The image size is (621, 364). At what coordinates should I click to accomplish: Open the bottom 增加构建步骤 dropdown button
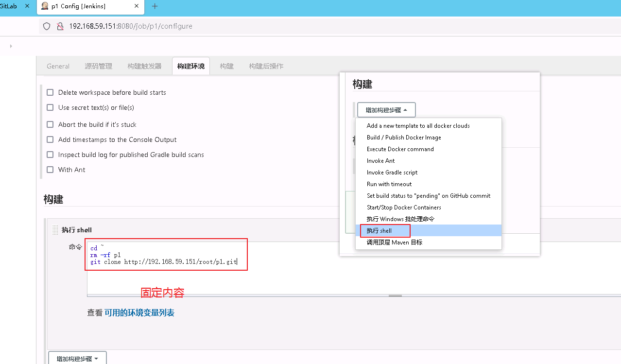(77, 358)
